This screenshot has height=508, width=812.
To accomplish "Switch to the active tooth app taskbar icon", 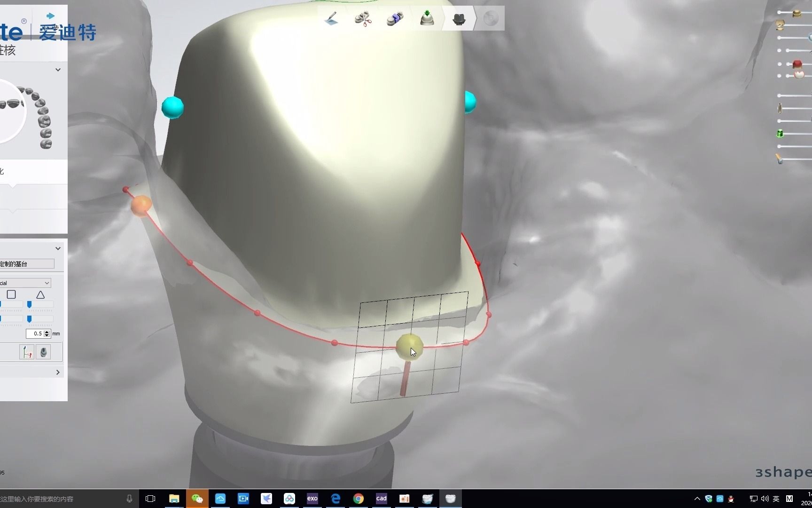I will 451,499.
